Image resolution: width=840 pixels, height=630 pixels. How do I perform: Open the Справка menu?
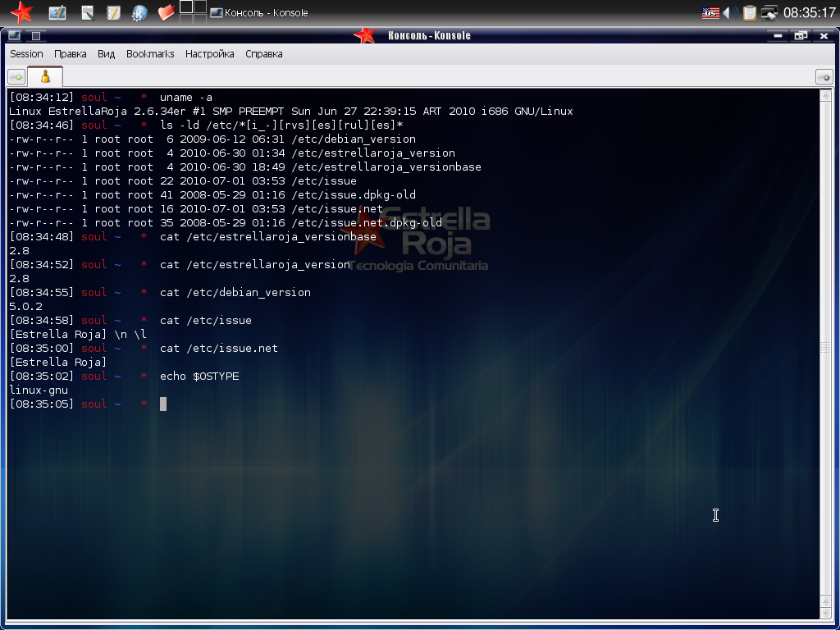(x=263, y=53)
